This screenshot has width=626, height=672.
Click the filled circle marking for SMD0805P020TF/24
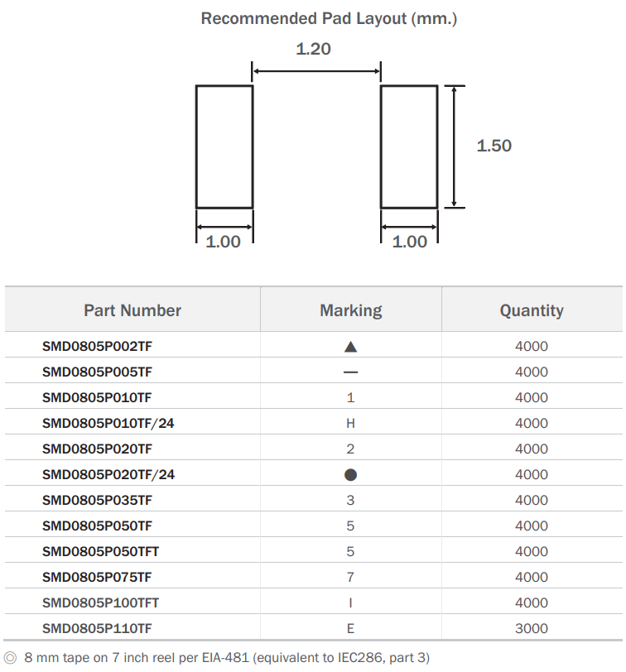coord(350,475)
